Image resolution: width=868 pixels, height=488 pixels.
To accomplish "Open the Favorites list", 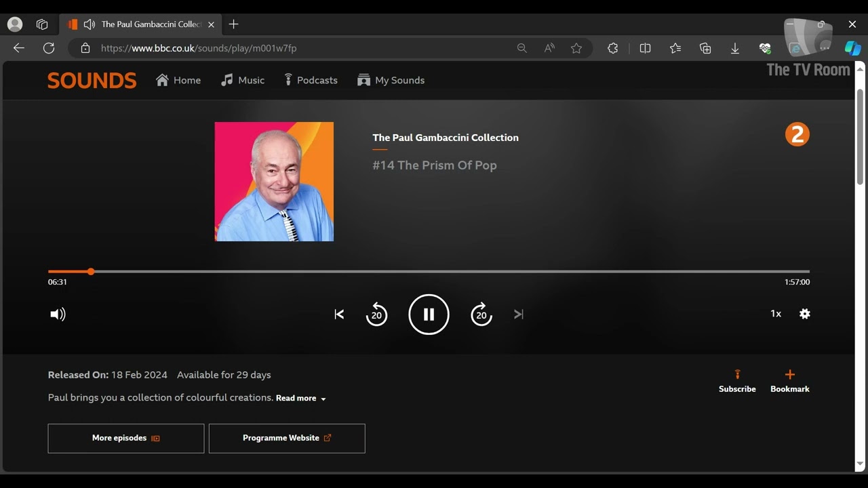I will [675, 48].
